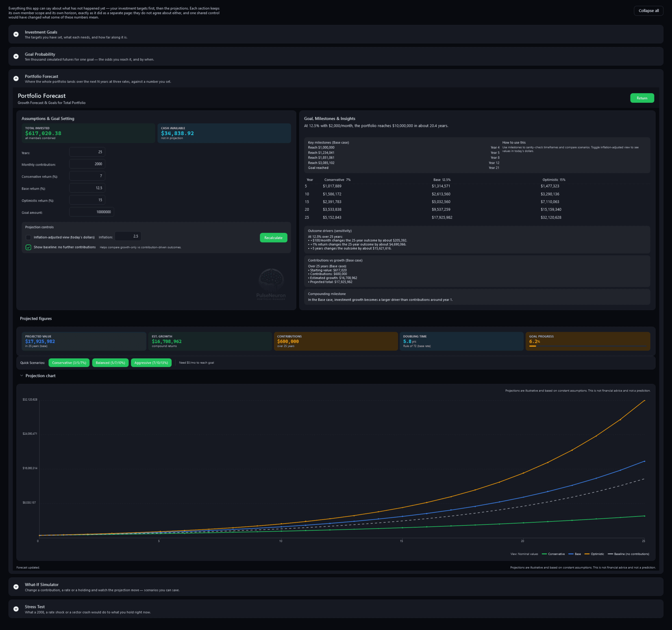This screenshot has height=630, width=672.
Task: Edit the Inflation rate field
Action: [x=128, y=236]
